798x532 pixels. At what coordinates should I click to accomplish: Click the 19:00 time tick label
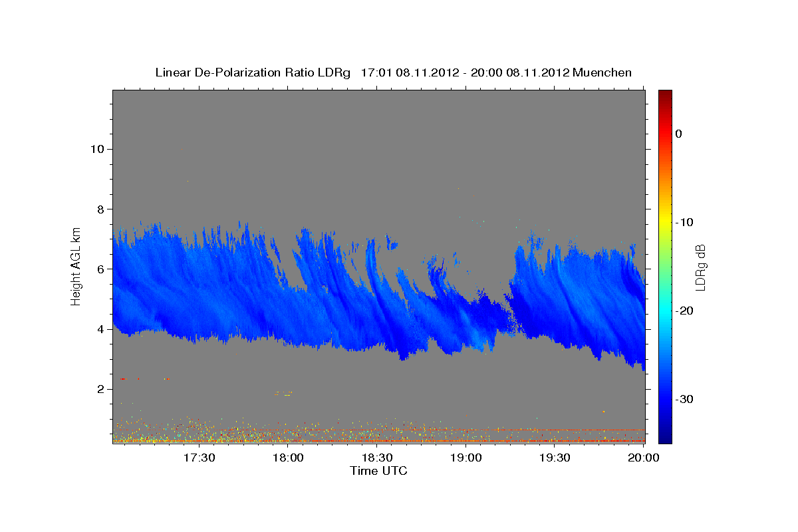(466, 458)
